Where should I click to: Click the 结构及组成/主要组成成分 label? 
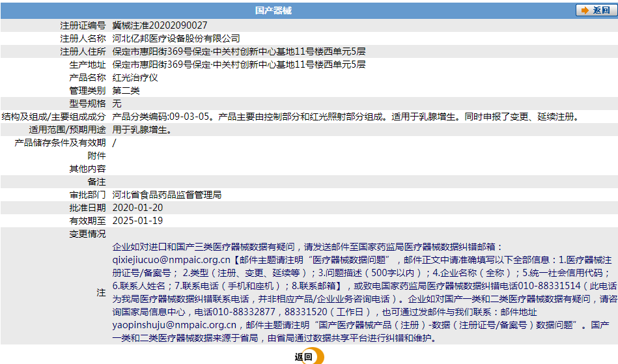tap(53, 117)
